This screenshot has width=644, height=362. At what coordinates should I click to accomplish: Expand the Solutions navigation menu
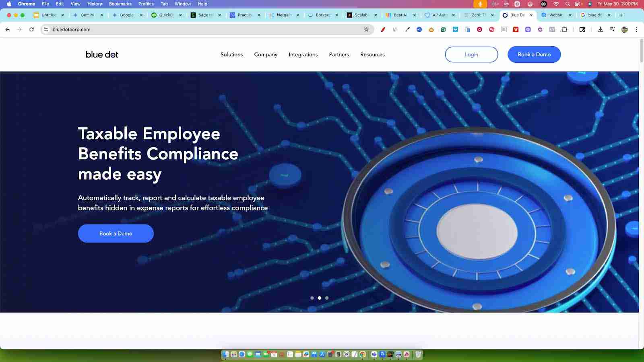pyautogui.click(x=231, y=54)
